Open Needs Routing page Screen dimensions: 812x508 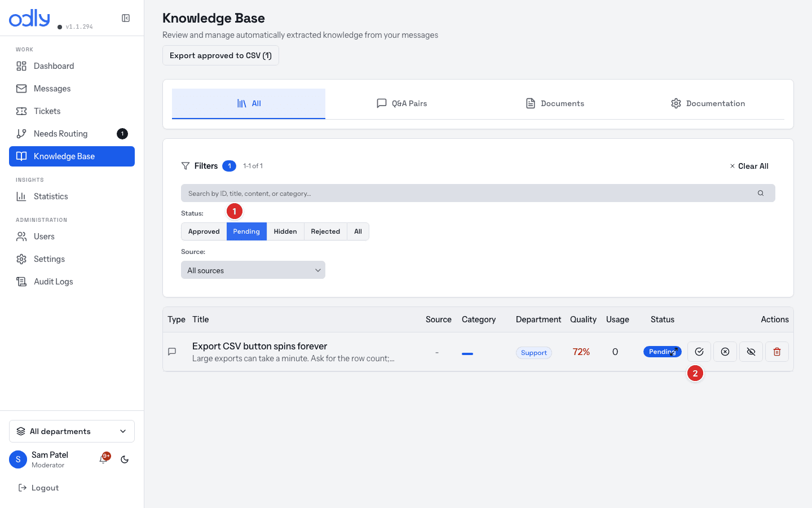point(72,134)
